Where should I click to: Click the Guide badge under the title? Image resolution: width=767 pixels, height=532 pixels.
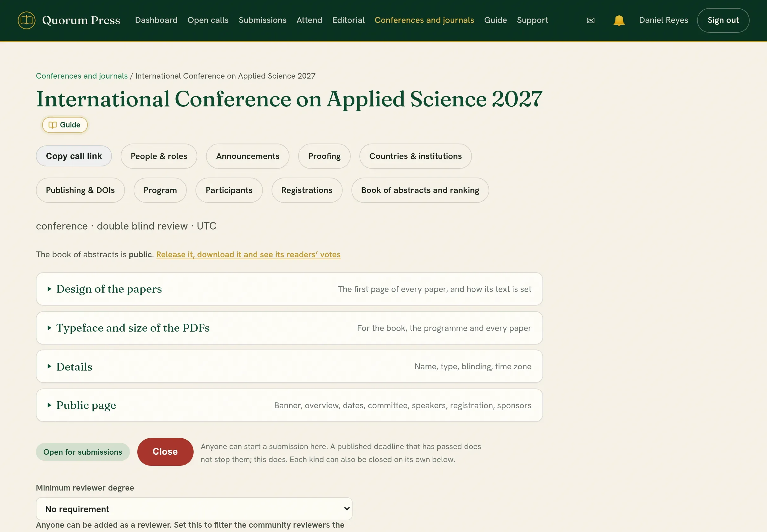[x=65, y=125]
